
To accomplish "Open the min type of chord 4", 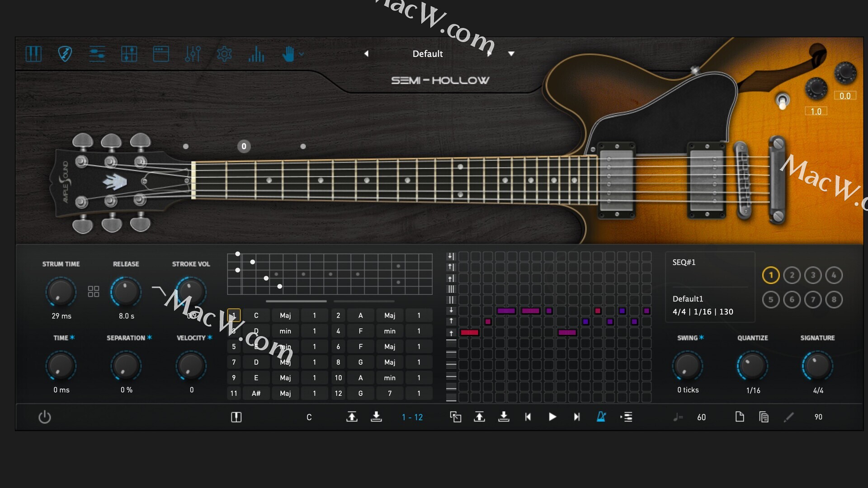I will tap(390, 331).
